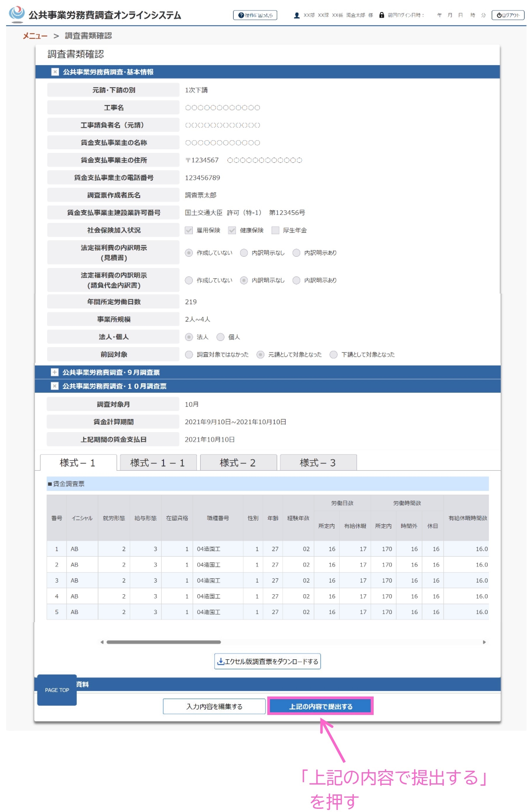Collapse the 基本情報 section with its toggle icon
This screenshot has height=812, width=527.
[55, 72]
